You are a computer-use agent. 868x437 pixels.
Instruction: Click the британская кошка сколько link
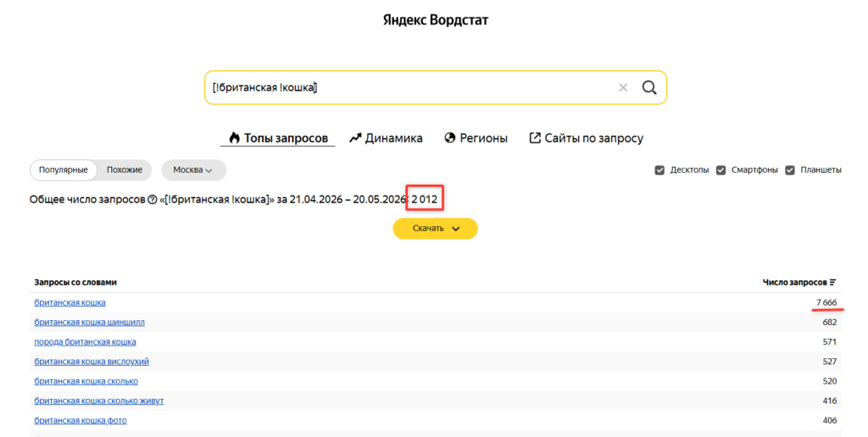click(x=86, y=381)
